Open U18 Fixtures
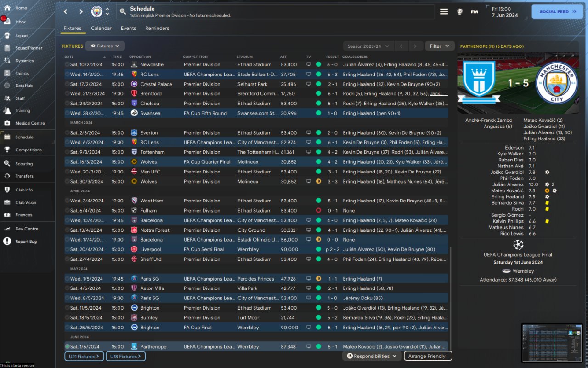The width and height of the screenshot is (588, 368). [126, 356]
